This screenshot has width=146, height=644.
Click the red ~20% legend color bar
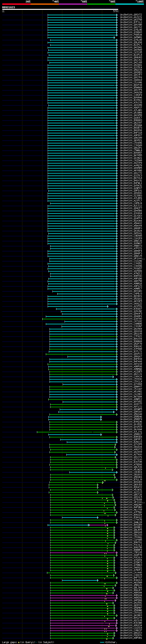16,4
